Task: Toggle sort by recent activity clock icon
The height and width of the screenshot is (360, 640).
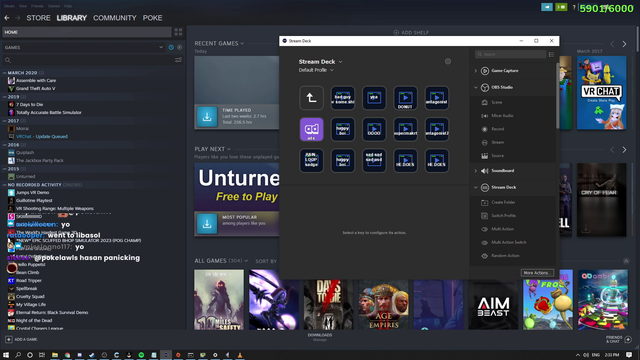Action: pyautogui.click(x=171, y=47)
